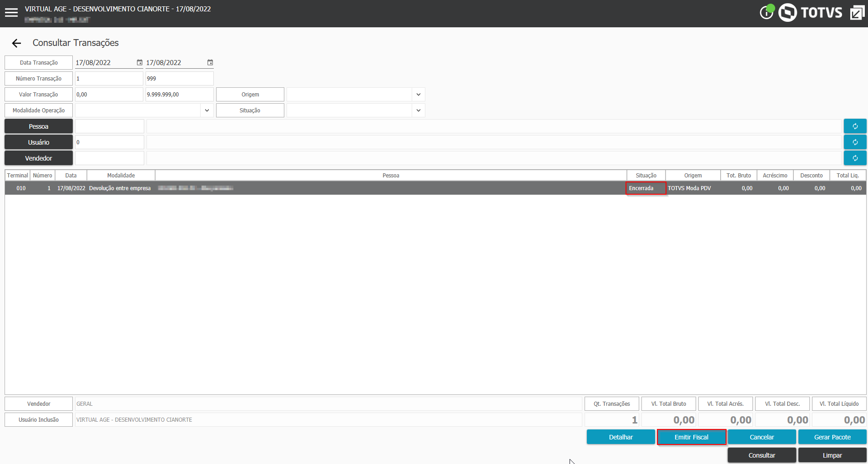Click the Cancelar button
The image size is (868, 464).
click(762, 437)
